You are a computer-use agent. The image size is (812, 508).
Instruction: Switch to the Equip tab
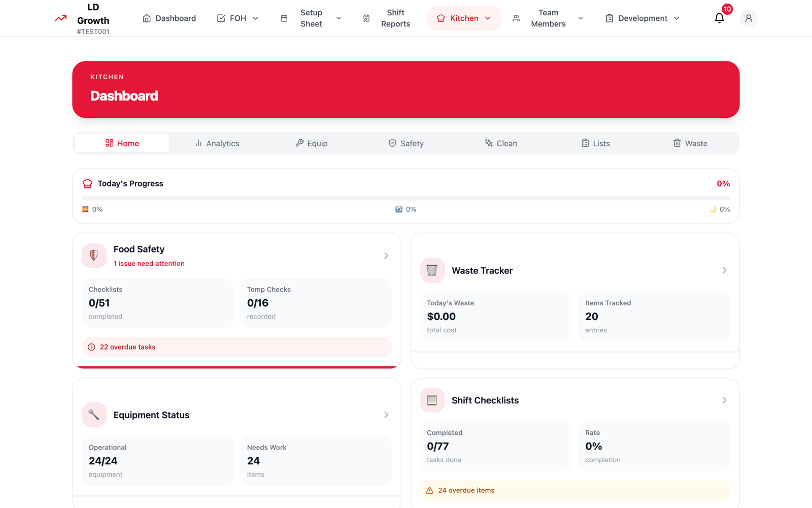tap(312, 143)
